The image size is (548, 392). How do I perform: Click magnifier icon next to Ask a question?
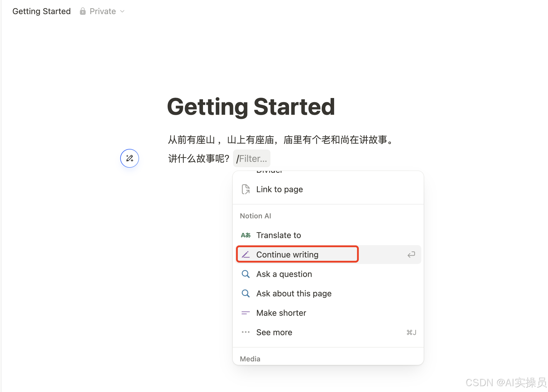click(246, 274)
